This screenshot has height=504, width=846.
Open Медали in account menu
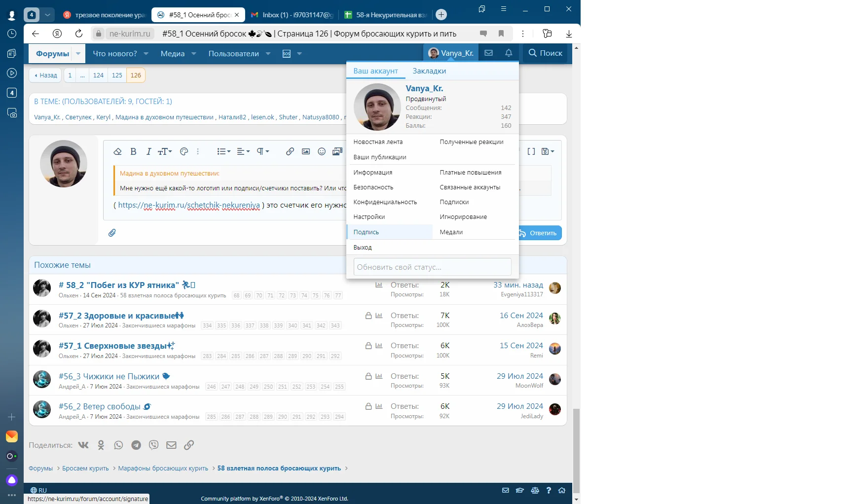coord(451,232)
